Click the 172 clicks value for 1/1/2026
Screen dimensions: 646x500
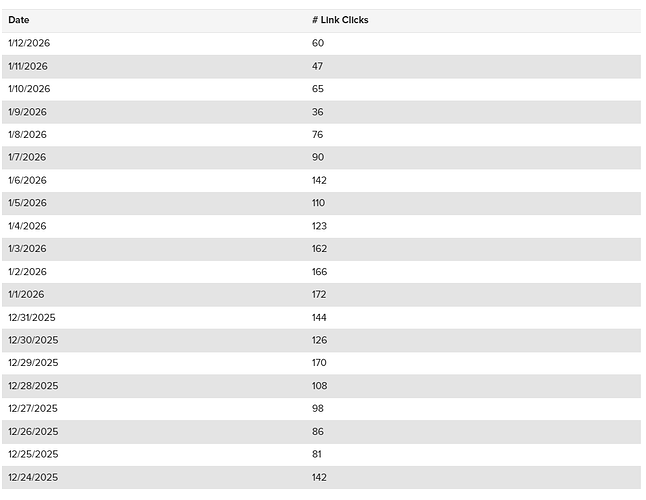319,294
